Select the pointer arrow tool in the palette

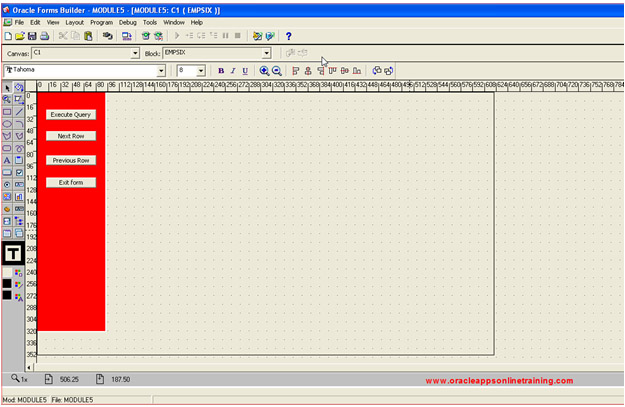point(7,88)
